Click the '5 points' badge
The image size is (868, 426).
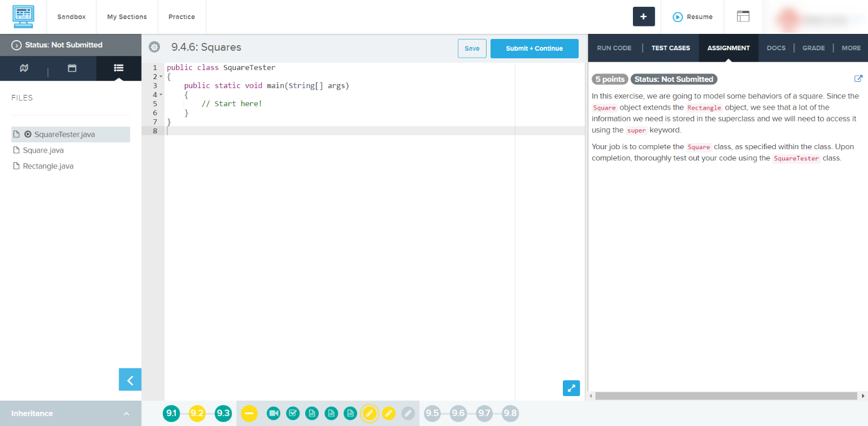(610, 79)
